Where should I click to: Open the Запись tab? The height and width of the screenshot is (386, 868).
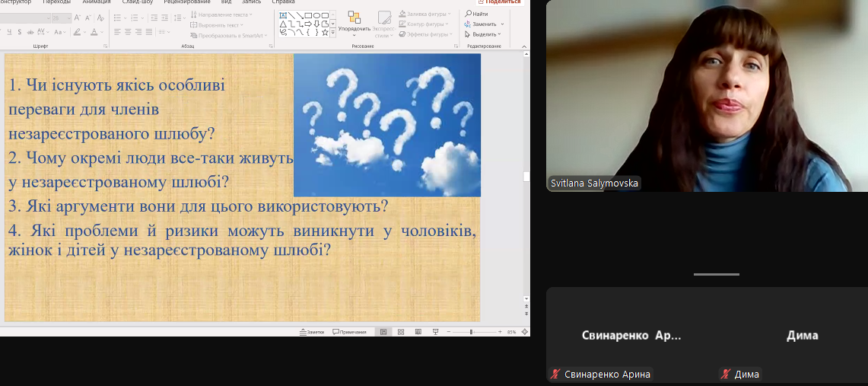click(x=251, y=2)
